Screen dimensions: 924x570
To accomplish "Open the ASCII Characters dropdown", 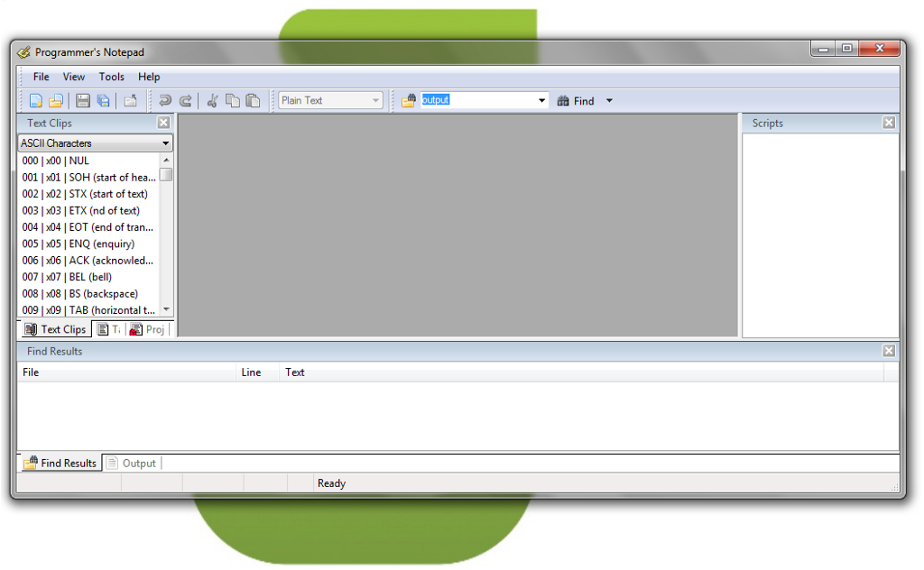I will click(x=96, y=143).
